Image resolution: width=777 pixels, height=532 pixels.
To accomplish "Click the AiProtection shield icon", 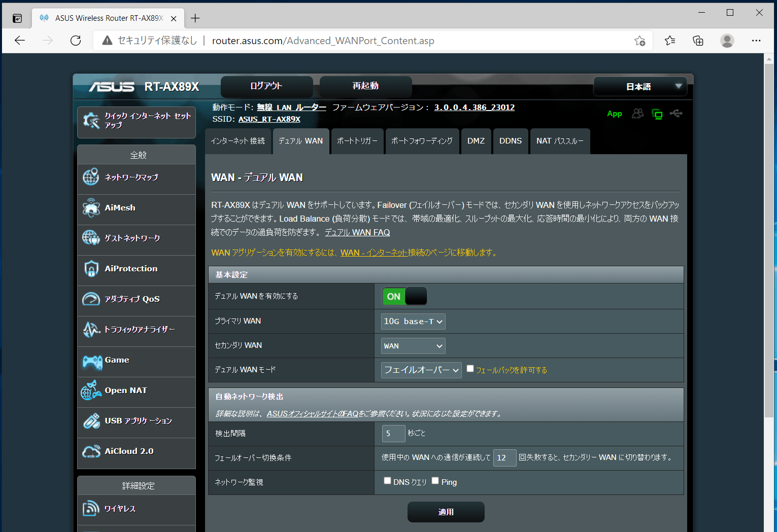I will [91, 268].
